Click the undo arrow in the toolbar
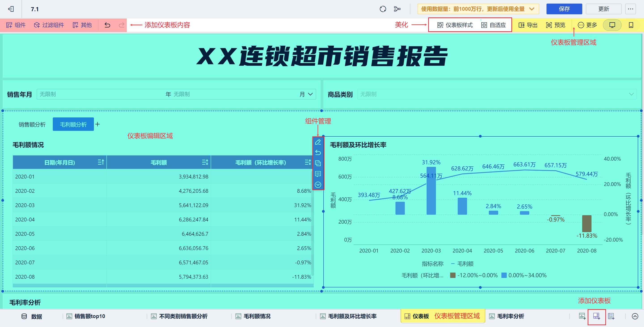Image resolution: width=644 pixels, height=327 pixels. point(107,25)
